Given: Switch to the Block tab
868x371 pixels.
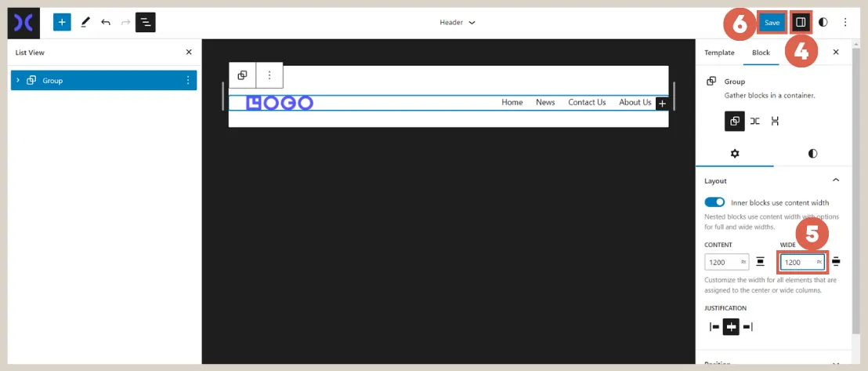Looking at the screenshot, I should point(761,52).
